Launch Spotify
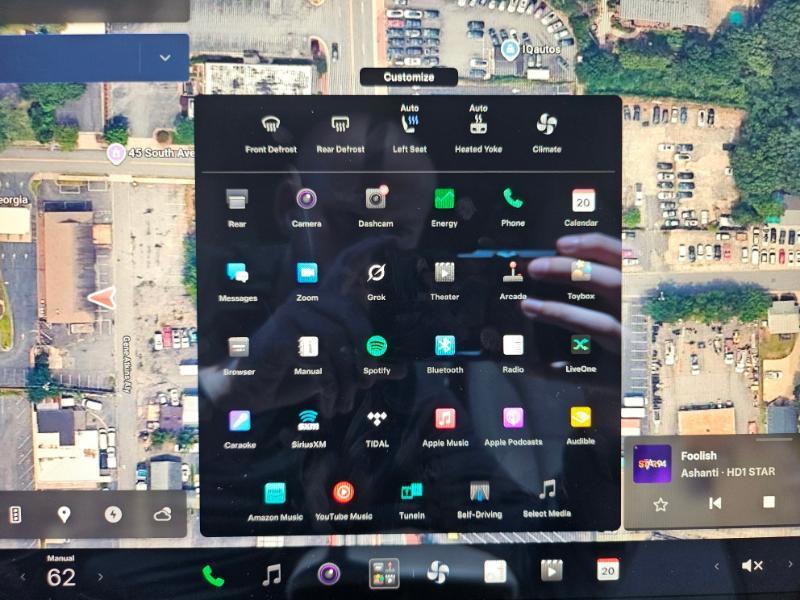This screenshot has width=800, height=600. tap(377, 355)
